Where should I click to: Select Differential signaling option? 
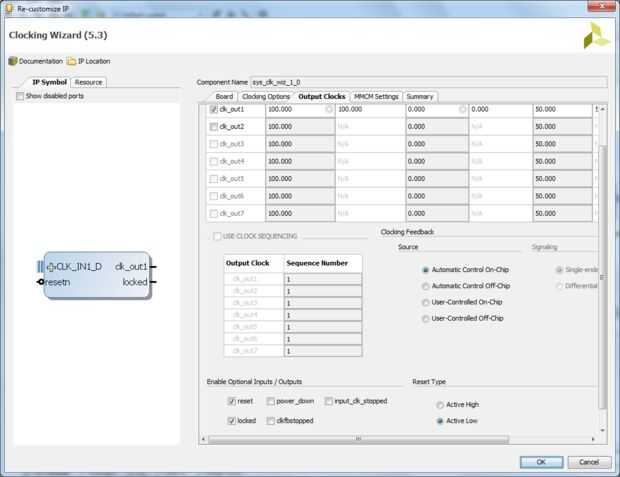point(559,286)
